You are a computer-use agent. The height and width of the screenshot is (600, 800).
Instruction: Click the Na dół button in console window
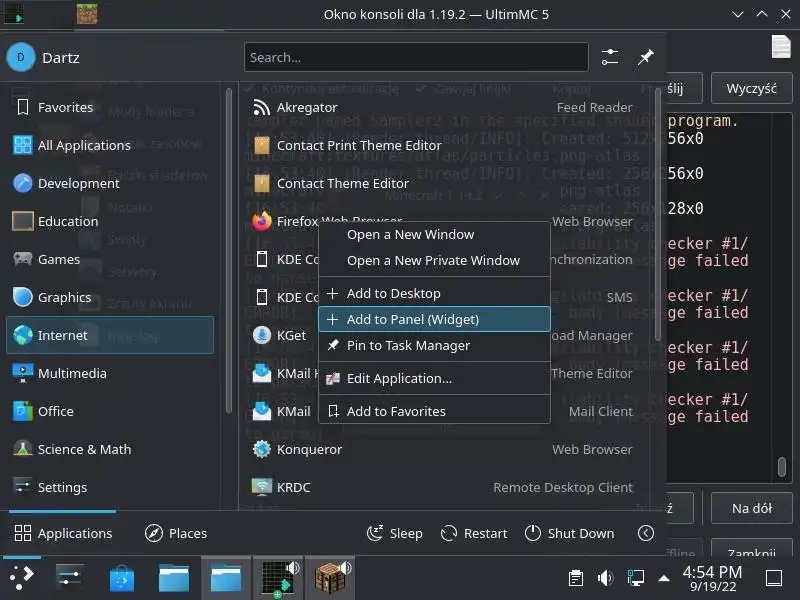pyautogui.click(x=752, y=508)
